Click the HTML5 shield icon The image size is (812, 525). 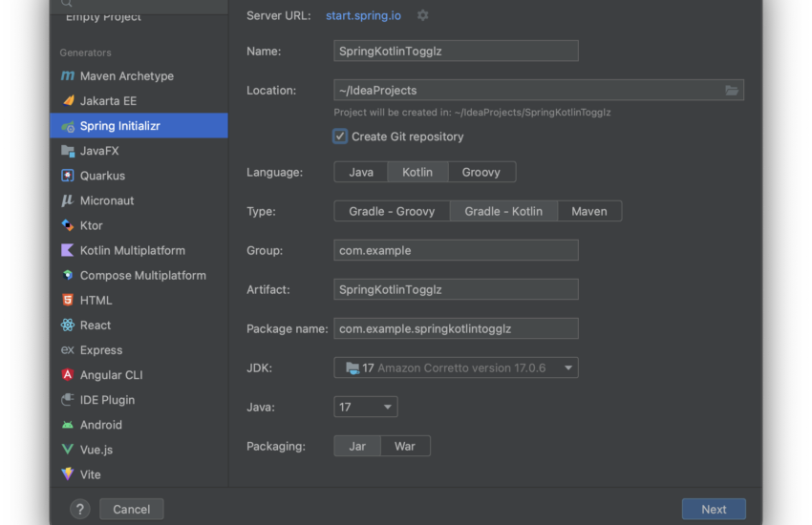click(67, 300)
